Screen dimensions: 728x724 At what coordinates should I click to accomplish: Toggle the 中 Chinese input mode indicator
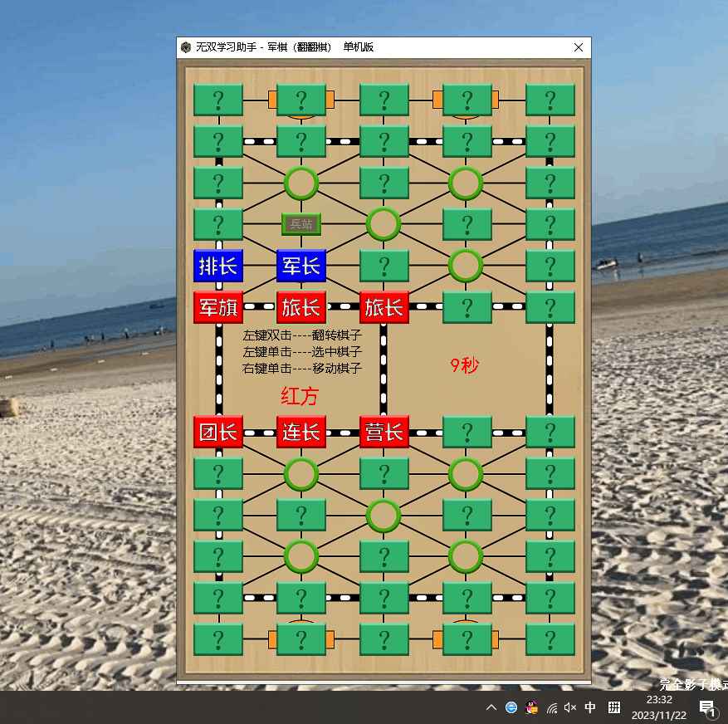pos(590,707)
